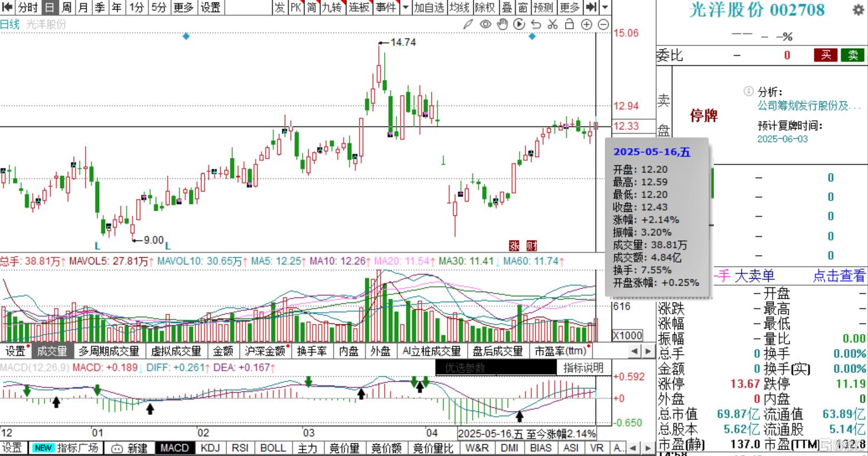Select the 虚拟成交量 tab
The width and height of the screenshot is (868, 456).
[x=176, y=351]
